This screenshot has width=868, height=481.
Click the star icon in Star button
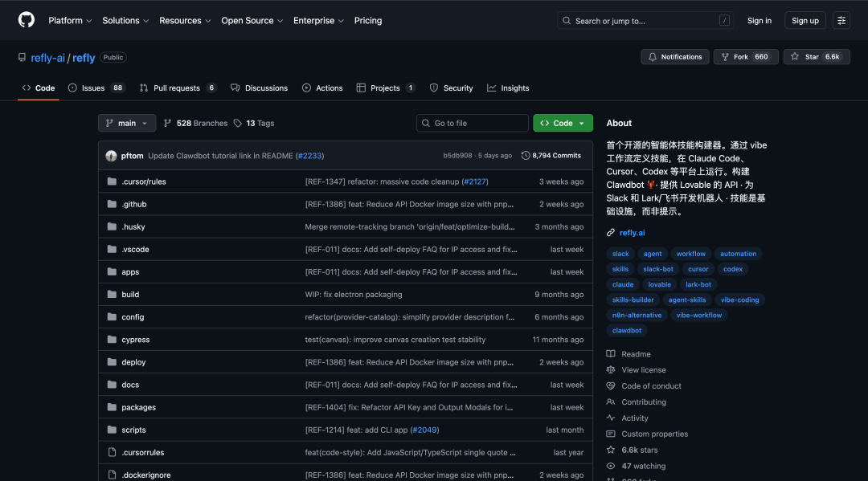tap(794, 57)
